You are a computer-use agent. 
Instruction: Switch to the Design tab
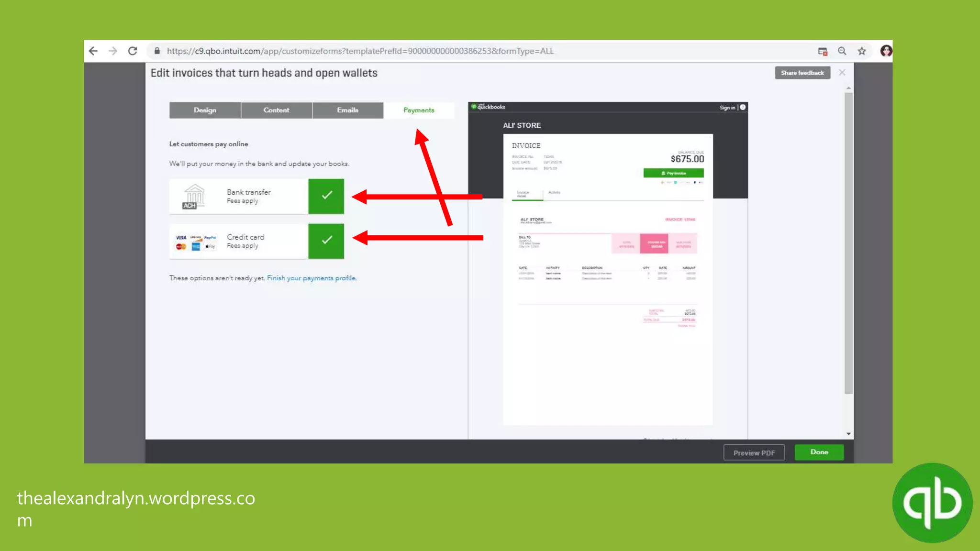tap(205, 110)
